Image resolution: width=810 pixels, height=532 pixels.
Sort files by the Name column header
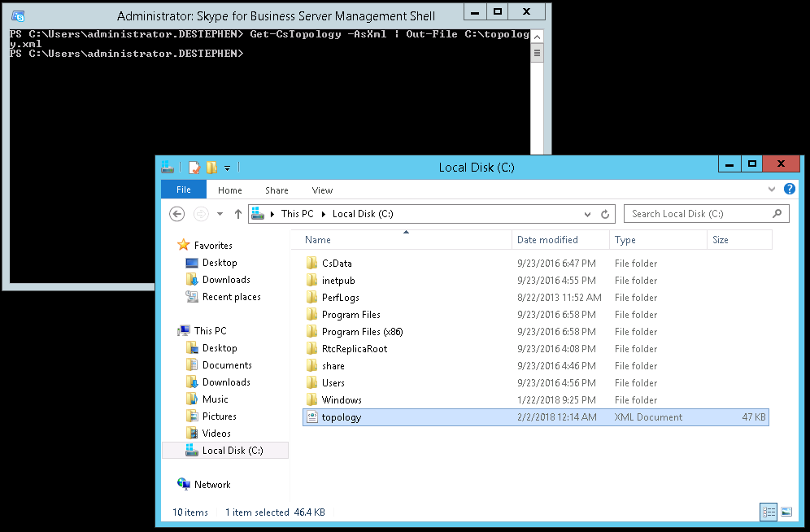(401, 240)
